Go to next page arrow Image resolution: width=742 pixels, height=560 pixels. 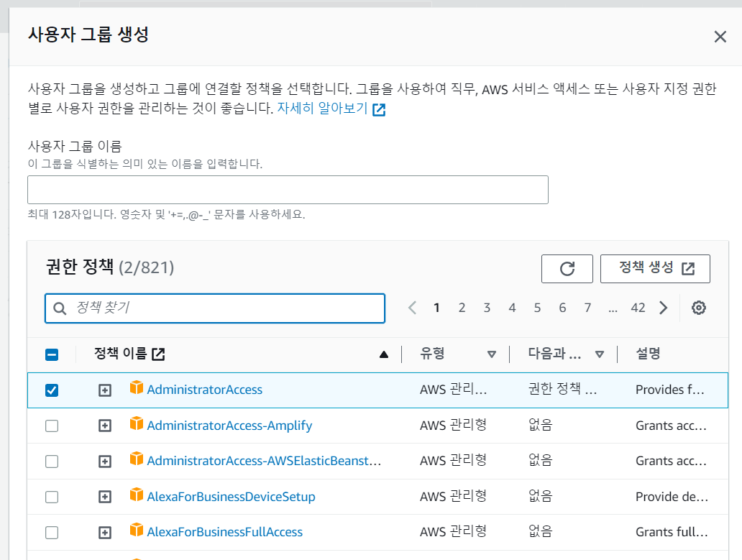coord(664,308)
